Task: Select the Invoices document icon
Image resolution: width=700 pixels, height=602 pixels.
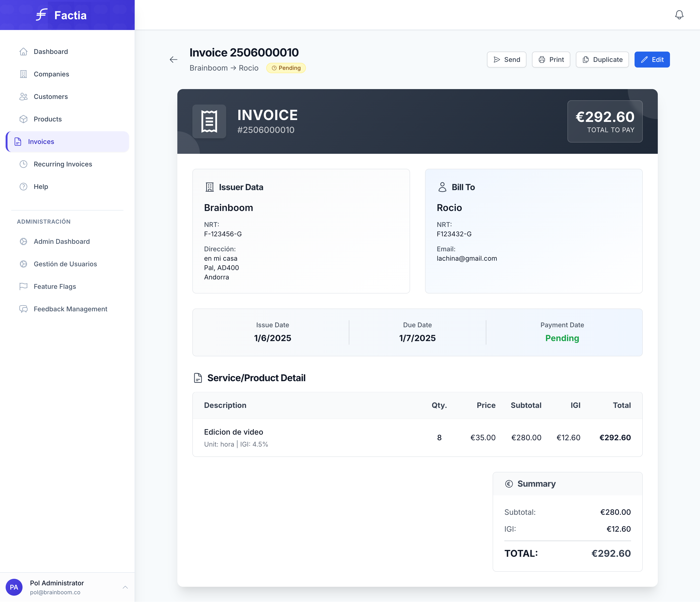Action: [18, 141]
